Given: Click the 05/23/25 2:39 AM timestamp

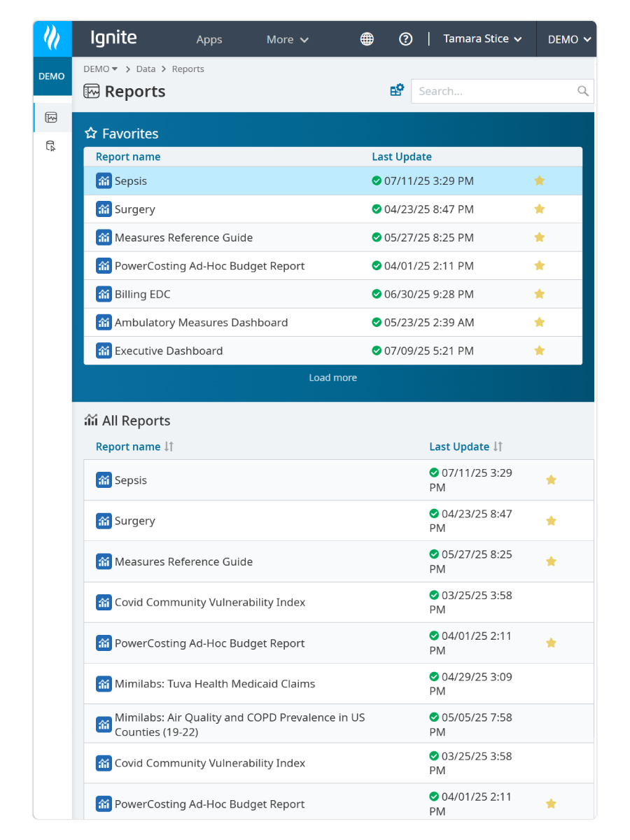Looking at the screenshot, I should click(x=428, y=323).
